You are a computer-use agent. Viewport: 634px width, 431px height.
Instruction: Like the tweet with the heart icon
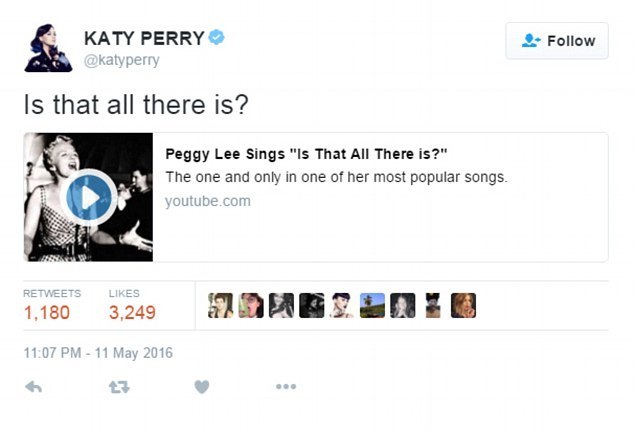[x=202, y=387]
